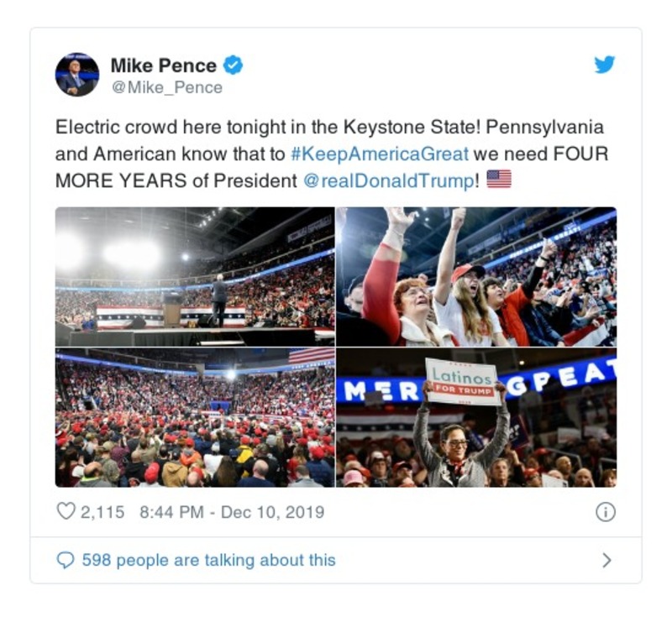Click the 8:44 PM - Dec 10, 2019 timestamp
The height and width of the screenshot is (627, 672).
[229, 512]
